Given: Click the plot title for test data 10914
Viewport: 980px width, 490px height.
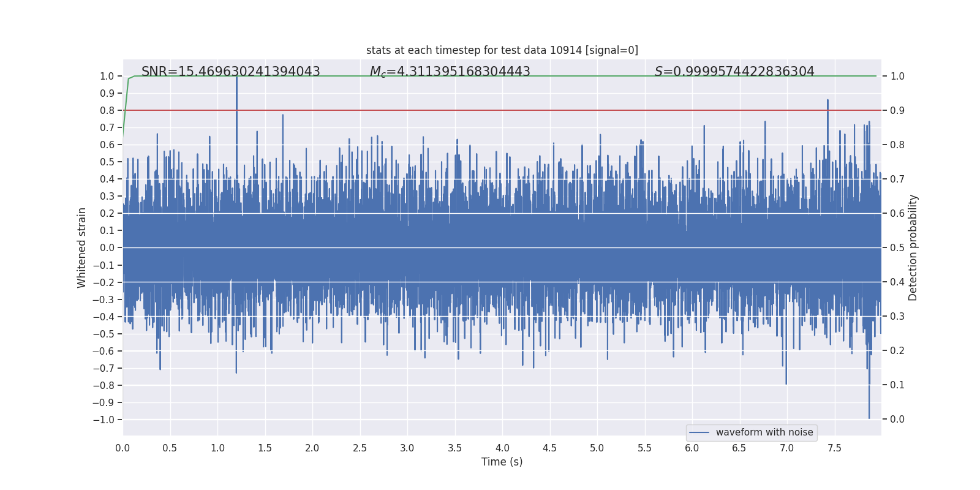Looking at the screenshot, I should pyautogui.click(x=502, y=50).
